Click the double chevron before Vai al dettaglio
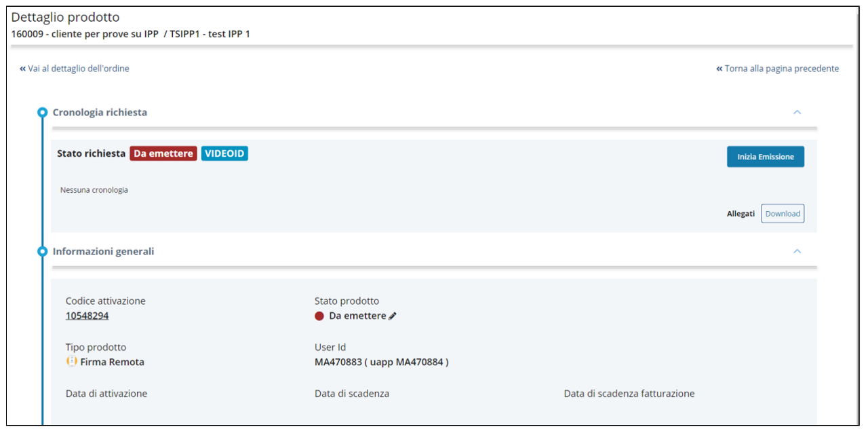This screenshot has height=433, width=868. (x=22, y=69)
